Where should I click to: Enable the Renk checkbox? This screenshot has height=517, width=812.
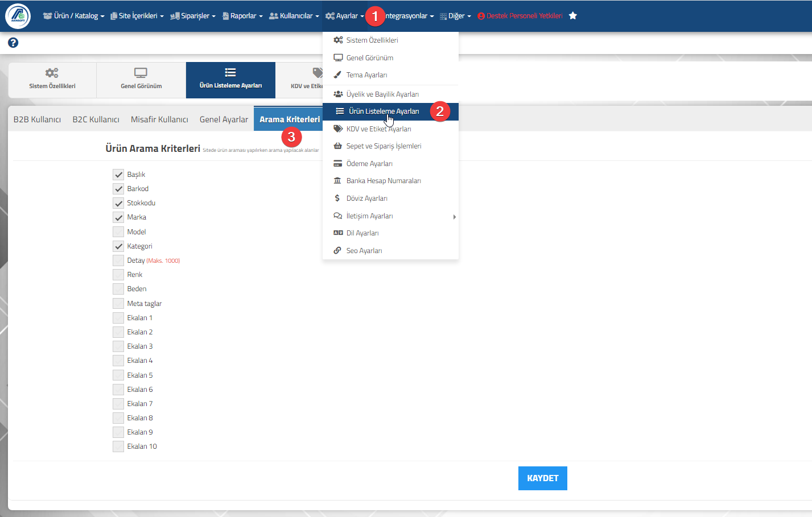[118, 275]
